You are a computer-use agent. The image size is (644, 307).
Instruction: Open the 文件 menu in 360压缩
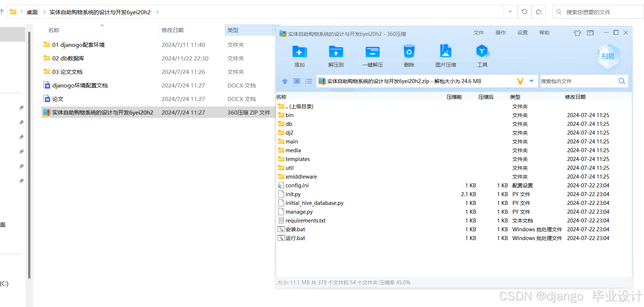tap(479, 33)
